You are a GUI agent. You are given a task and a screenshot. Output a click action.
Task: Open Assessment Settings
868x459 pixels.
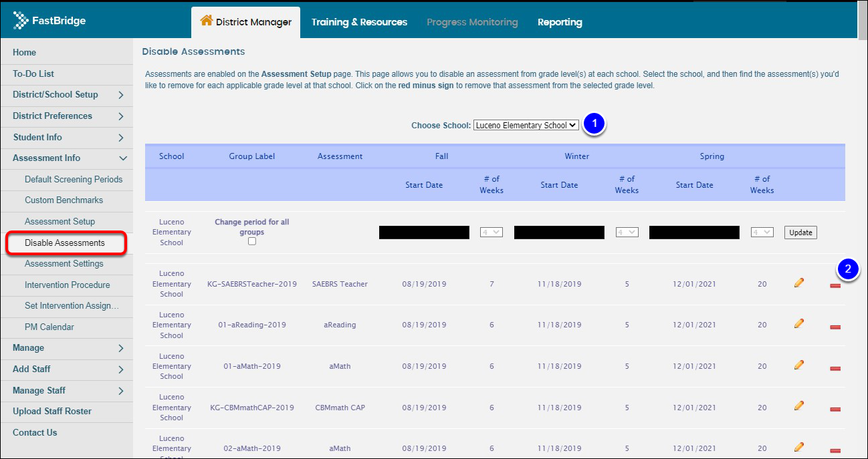tap(64, 264)
